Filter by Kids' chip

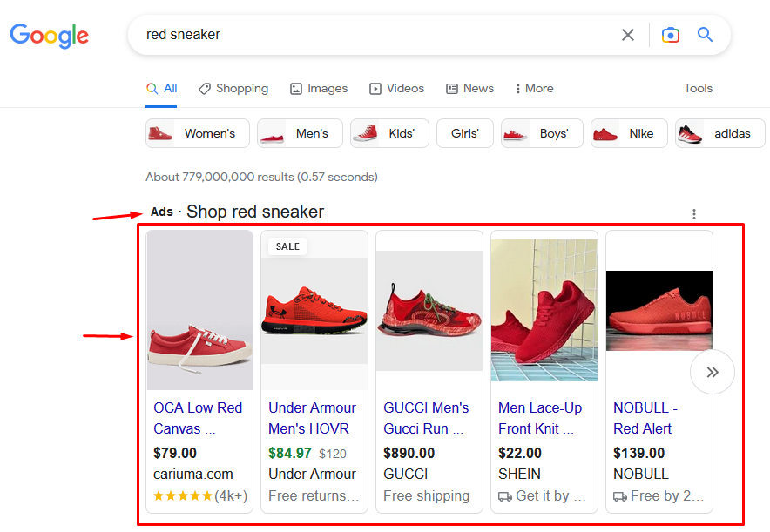[x=389, y=133]
